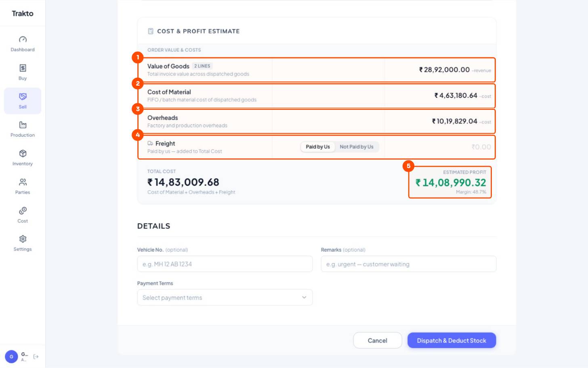Click Dispatch & Deduct Stock button
The height and width of the screenshot is (368, 588).
click(x=451, y=341)
